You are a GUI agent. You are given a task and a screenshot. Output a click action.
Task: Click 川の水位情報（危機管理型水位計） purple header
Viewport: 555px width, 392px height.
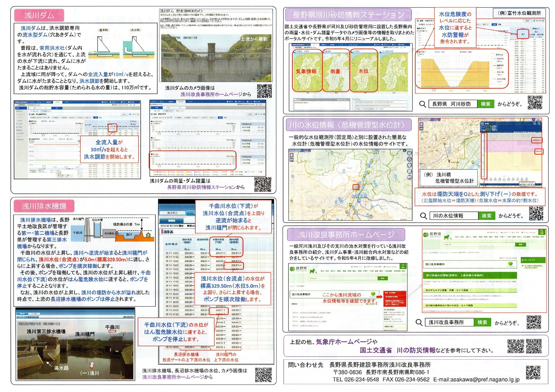tap(348, 125)
